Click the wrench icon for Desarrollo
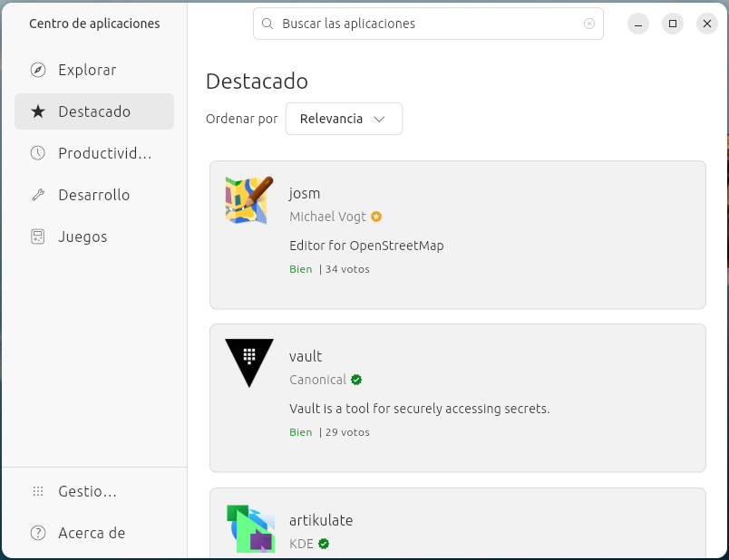 37,195
